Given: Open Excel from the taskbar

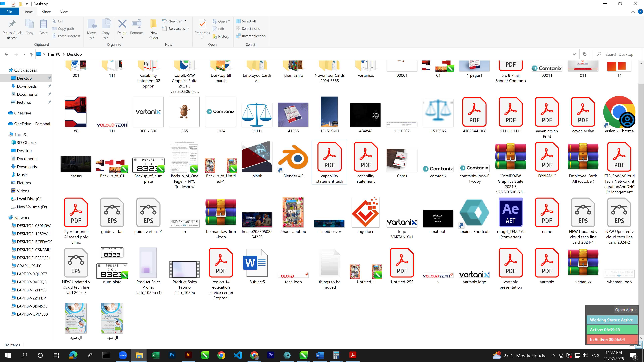Looking at the screenshot, I should tap(155, 355).
